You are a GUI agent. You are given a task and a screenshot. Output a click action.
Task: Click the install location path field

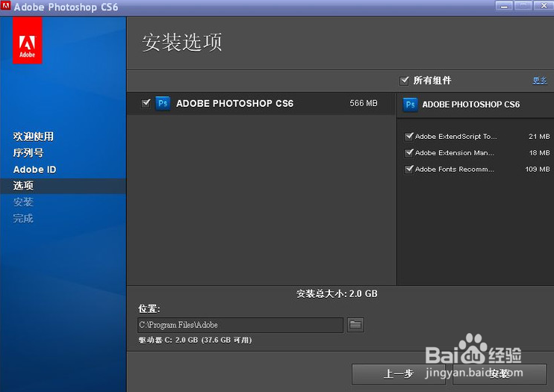point(240,325)
